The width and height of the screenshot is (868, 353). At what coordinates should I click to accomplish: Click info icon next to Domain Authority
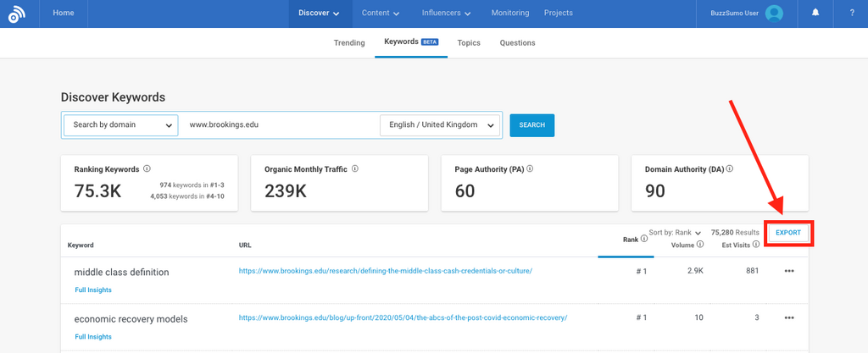click(730, 169)
